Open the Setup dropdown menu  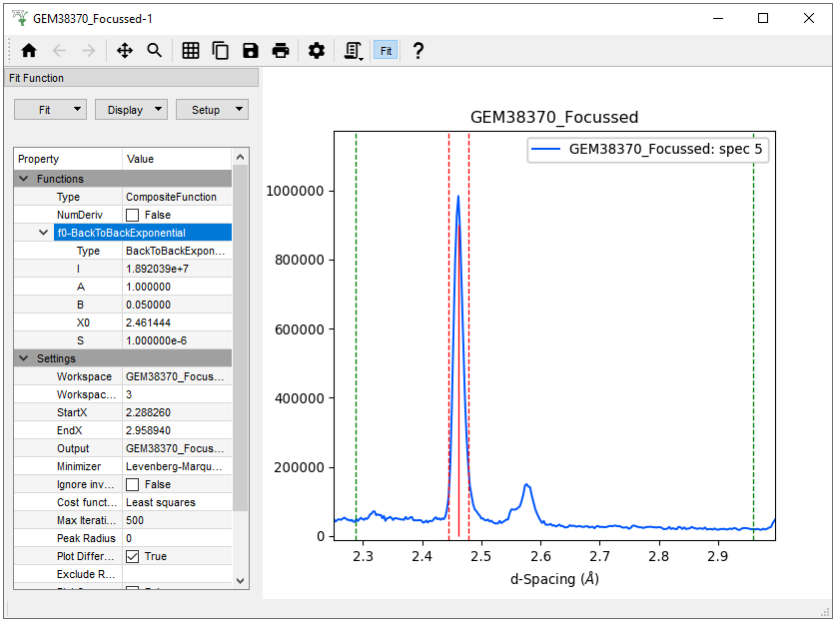(212, 110)
